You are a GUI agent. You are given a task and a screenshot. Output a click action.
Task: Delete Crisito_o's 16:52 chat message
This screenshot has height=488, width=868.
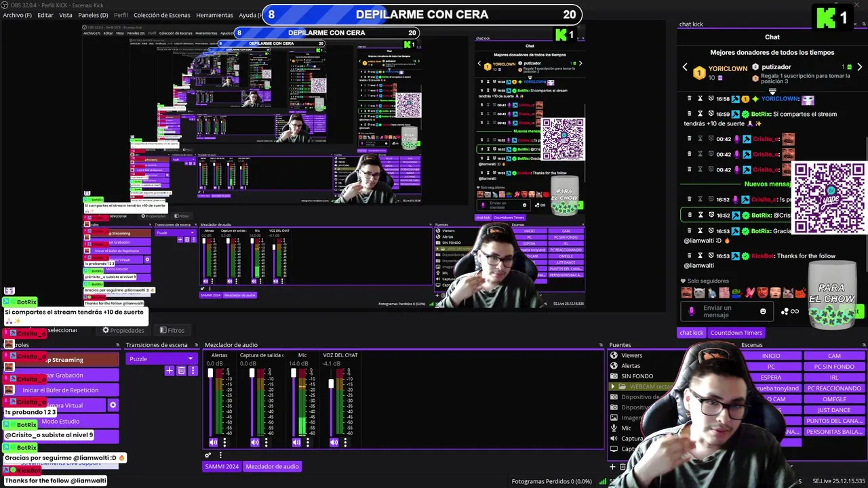pyautogui.click(x=690, y=199)
